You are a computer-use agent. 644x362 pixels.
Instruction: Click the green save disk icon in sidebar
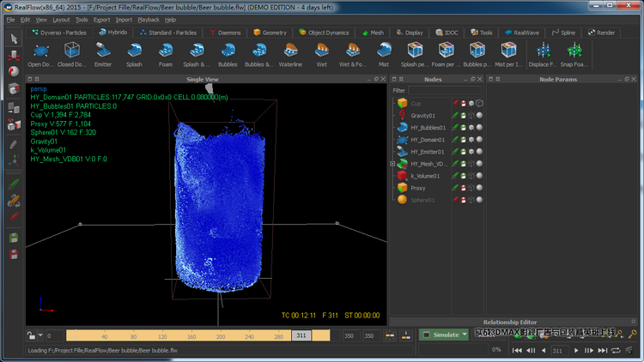coord(14,238)
